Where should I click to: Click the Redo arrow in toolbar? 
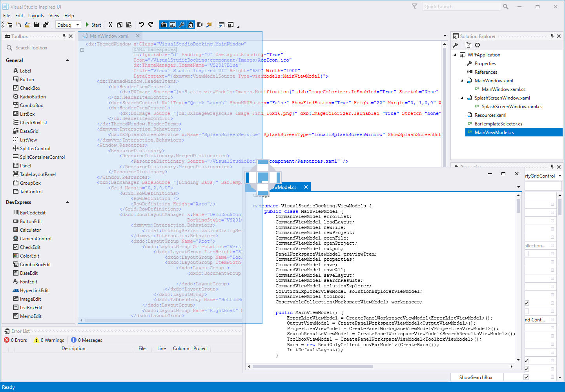[x=151, y=25]
